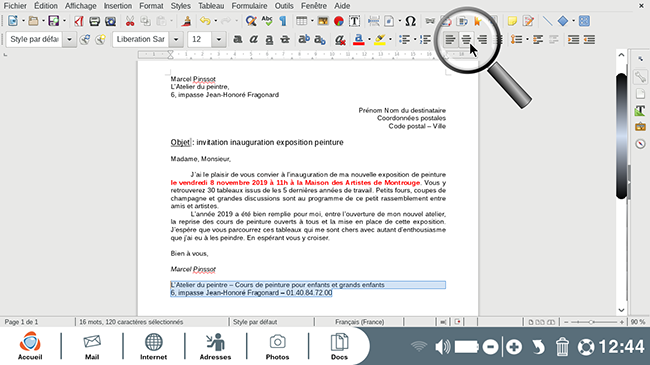This screenshot has width=650, height=365.
Task: Create new style from selection icon
Action: [100, 39]
